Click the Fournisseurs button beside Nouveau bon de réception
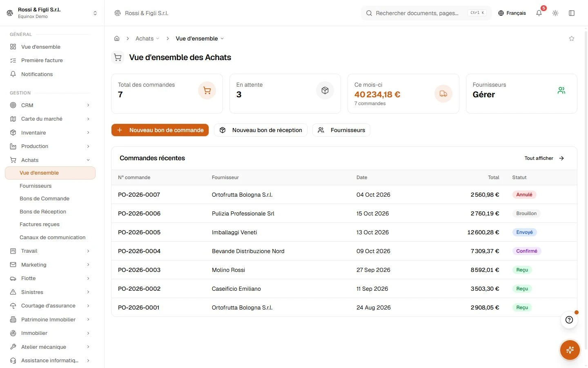588x368 pixels. (341, 130)
